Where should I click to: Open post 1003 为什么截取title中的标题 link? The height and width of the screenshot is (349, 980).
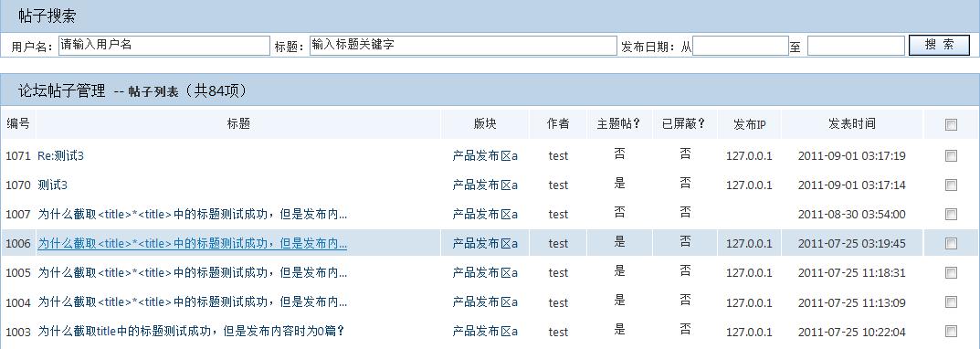click(x=191, y=331)
